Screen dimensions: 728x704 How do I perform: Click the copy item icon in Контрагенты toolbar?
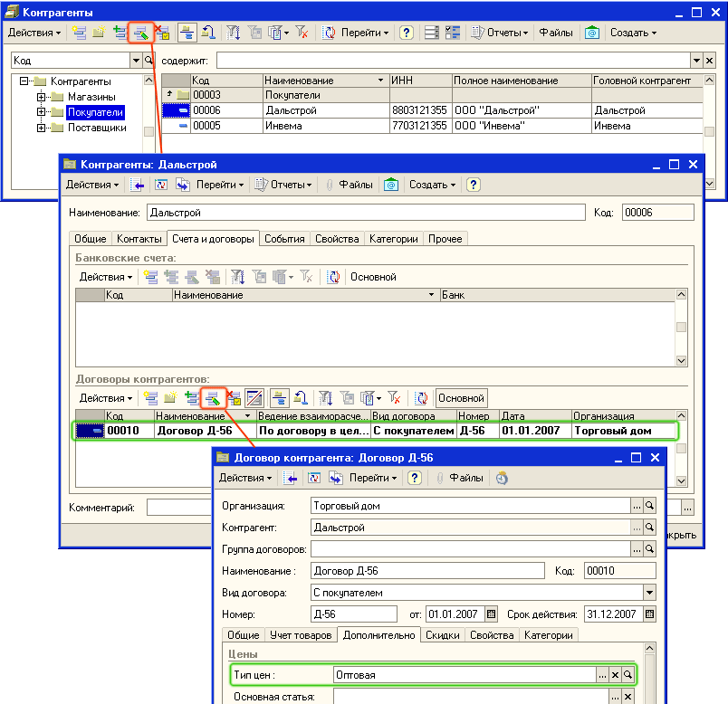[x=120, y=33]
